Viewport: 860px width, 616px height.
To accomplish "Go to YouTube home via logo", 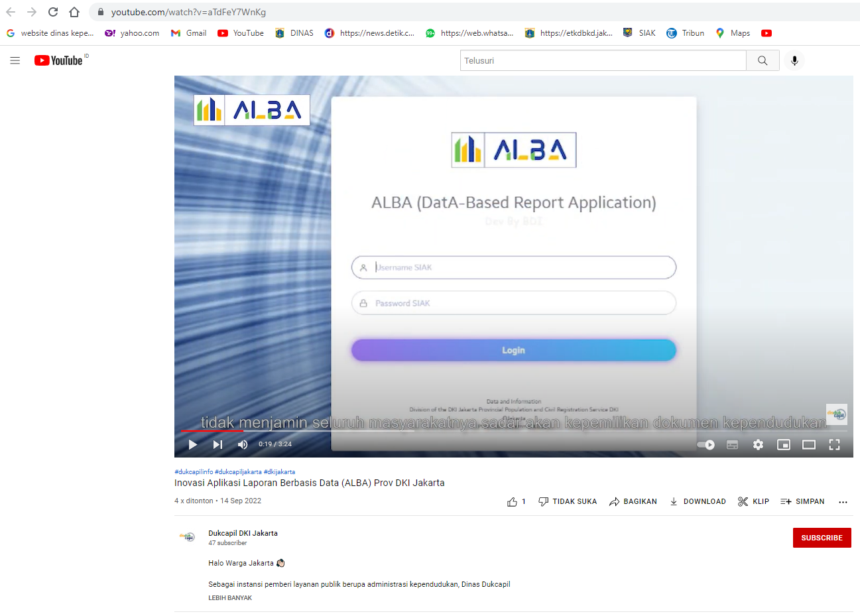I will pyautogui.click(x=59, y=60).
